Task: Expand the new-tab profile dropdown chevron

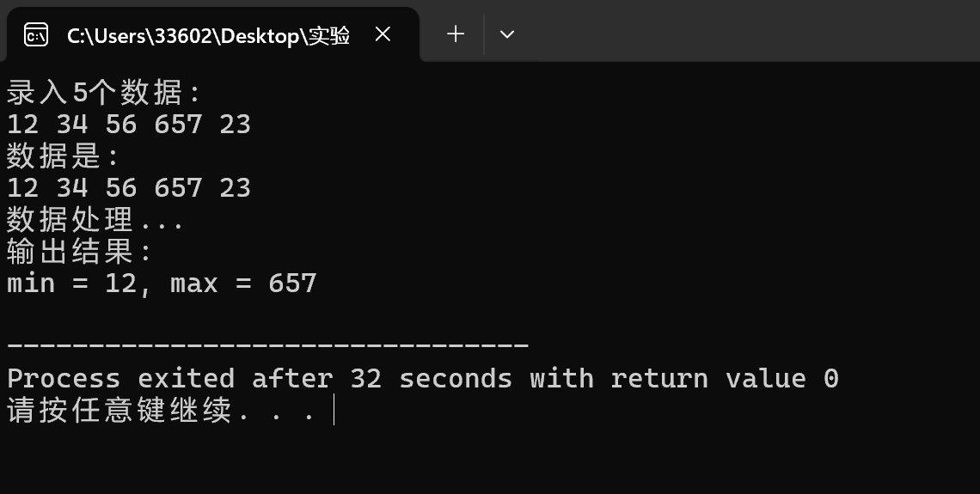Action: pyautogui.click(x=507, y=34)
